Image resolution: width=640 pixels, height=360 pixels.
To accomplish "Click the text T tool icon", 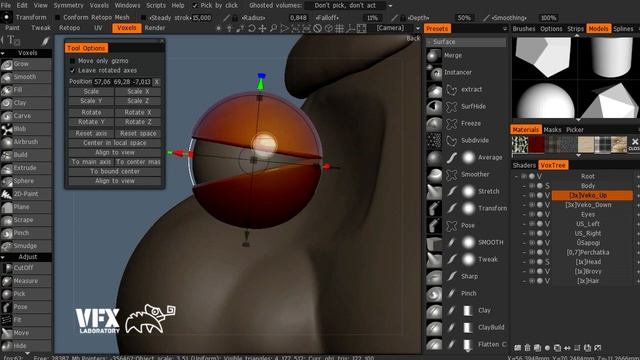I will point(12,40).
